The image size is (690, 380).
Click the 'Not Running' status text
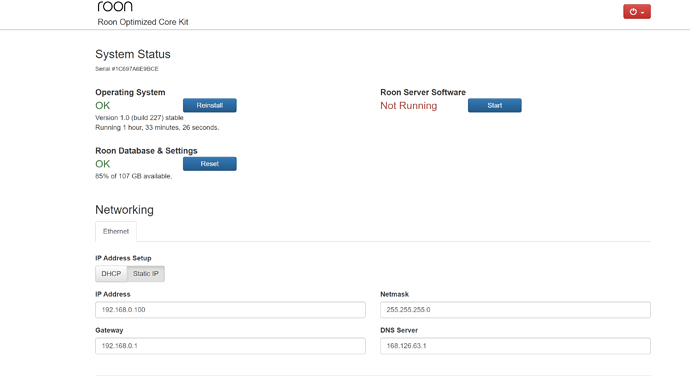pyautogui.click(x=408, y=106)
